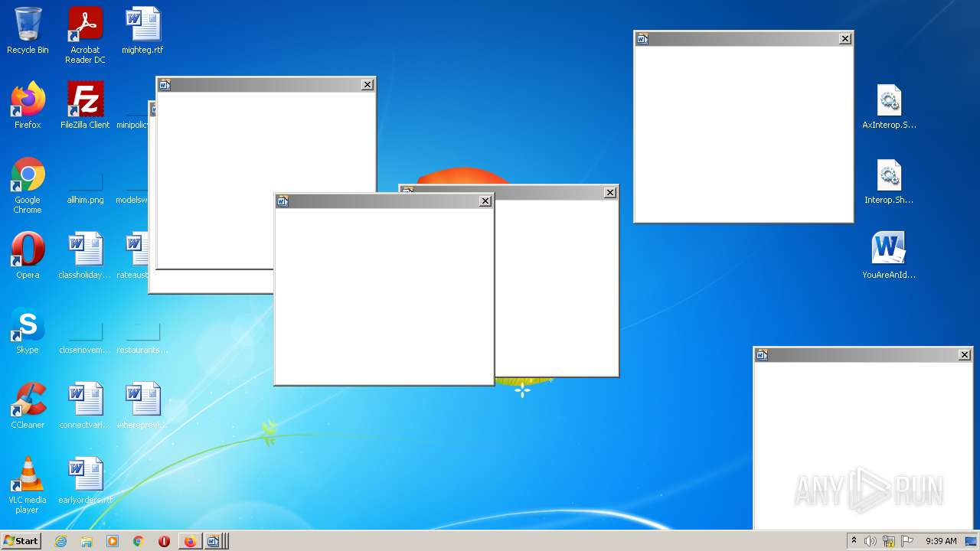This screenshot has height=551, width=980.
Task: Open the Firefox desktop shortcut
Action: click(28, 106)
